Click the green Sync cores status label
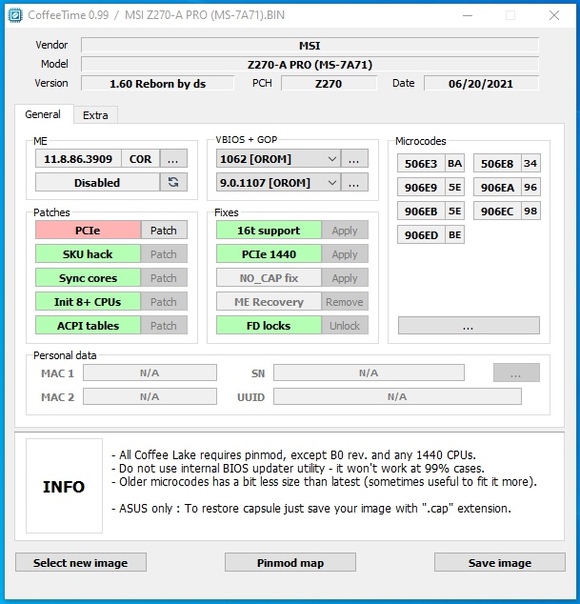The width and height of the screenshot is (580, 604). coord(88,278)
